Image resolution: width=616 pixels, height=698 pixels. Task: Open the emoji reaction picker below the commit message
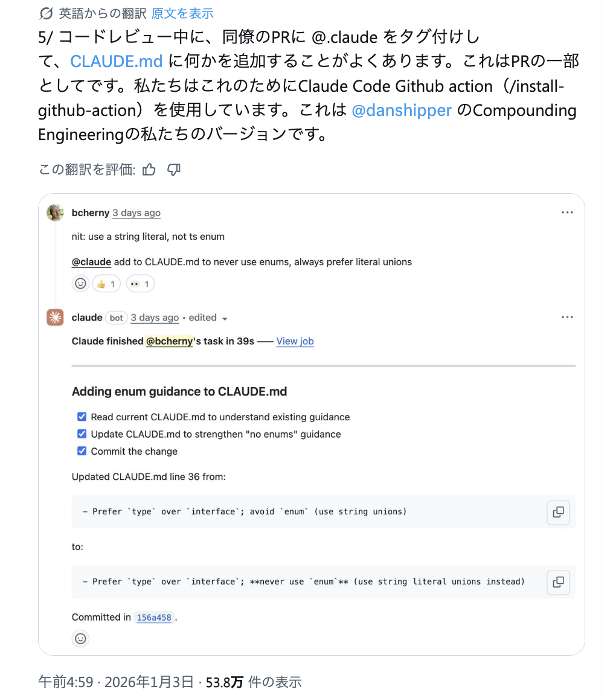tap(80, 638)
